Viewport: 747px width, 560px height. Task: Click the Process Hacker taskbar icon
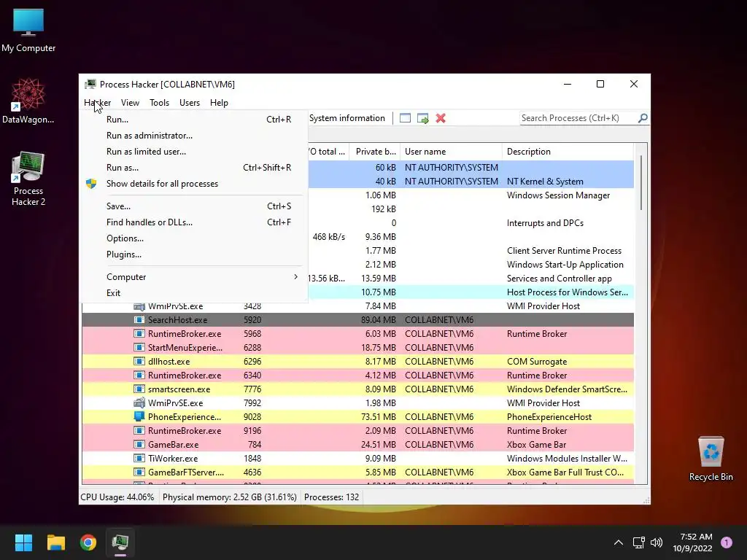pyautogui.click(x=120, y=542)
